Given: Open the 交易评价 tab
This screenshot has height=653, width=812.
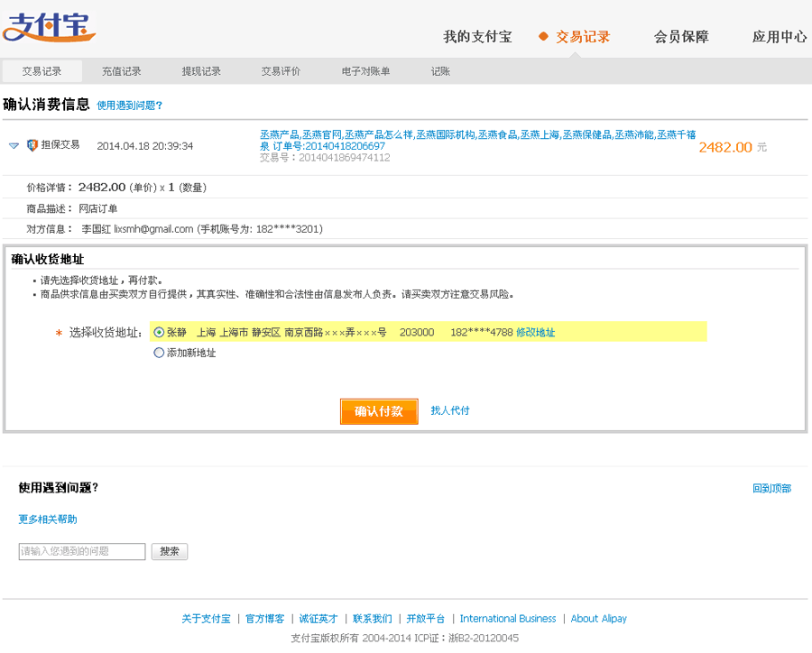Looking at the screenshot, I should [x=281, y=71].
